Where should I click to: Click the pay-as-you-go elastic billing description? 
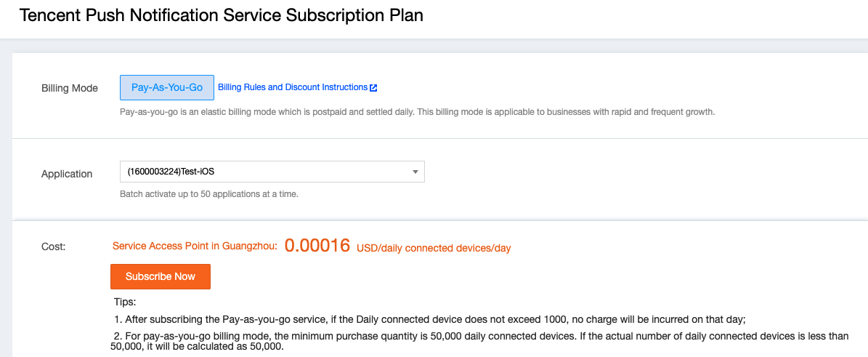click(418, 112)
